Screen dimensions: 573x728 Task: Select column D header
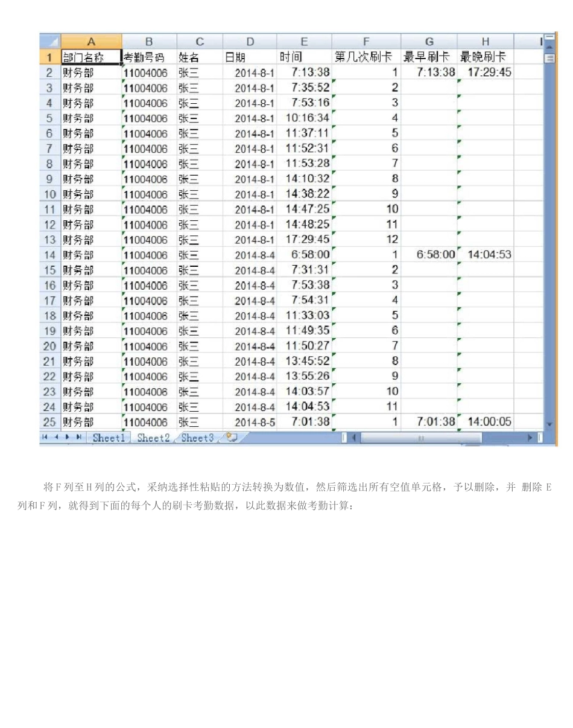[x=250, y=42]
